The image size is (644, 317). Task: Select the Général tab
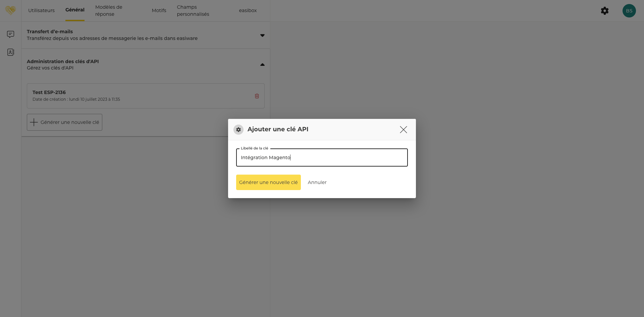click(75, 10)
